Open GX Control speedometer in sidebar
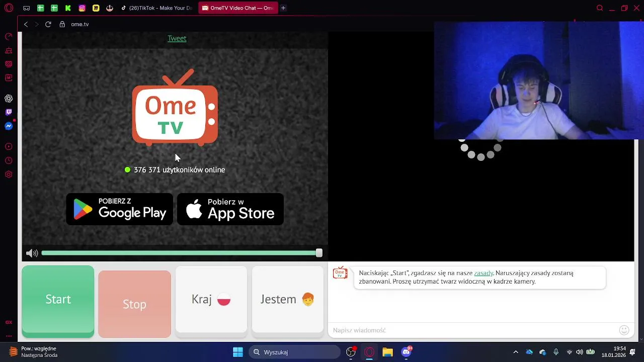This screenshot has width=644, height=362. [9, 37]
